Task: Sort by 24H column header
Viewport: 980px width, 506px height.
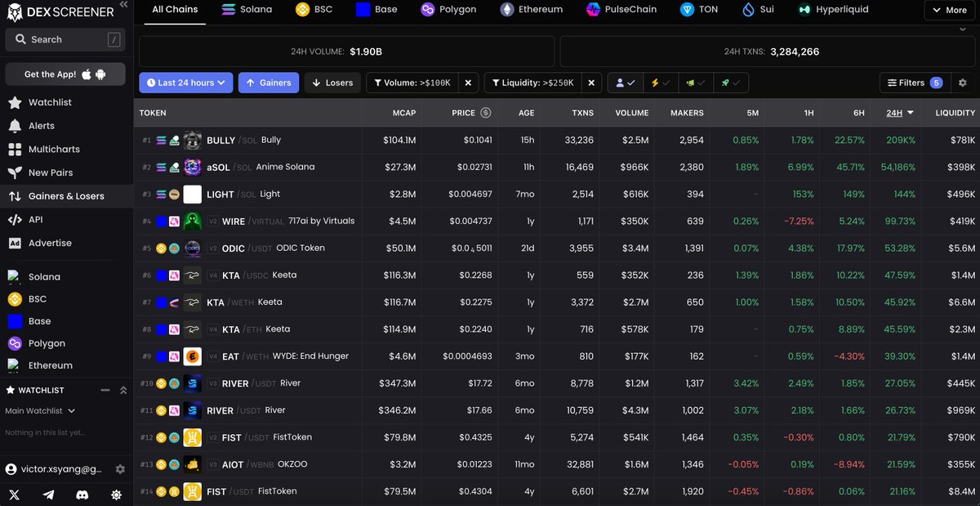Action: pyautogui.click(x=900, y=113)
